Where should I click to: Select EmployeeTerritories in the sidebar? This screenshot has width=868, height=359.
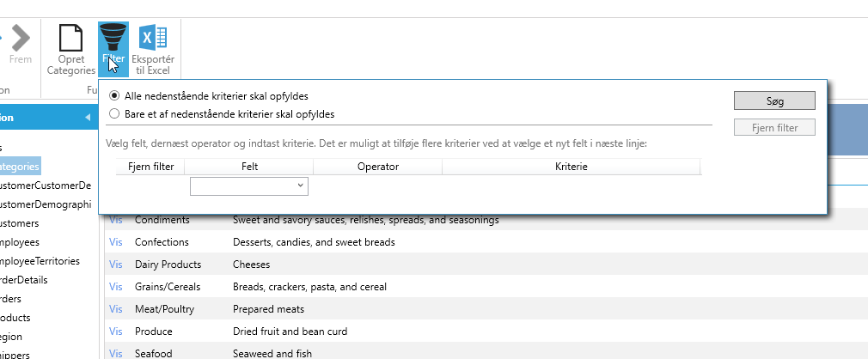pyautogui.click(x=40, y=260)
